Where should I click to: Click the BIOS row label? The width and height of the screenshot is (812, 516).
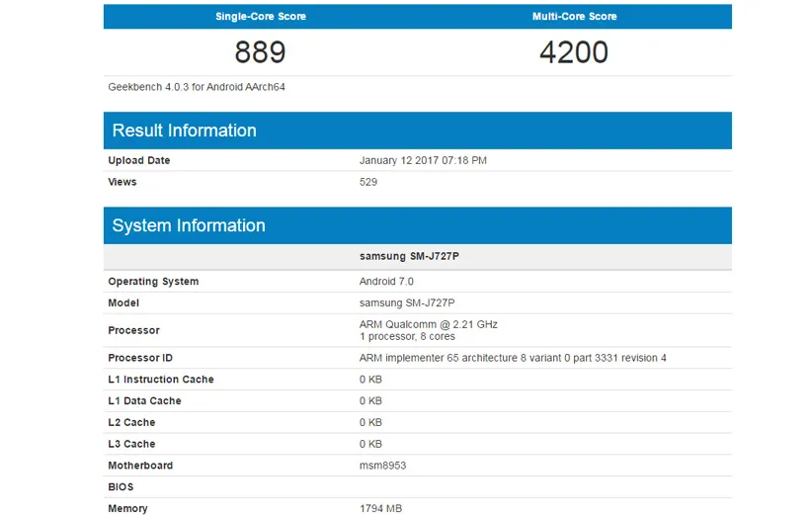[x=121, y=487]
